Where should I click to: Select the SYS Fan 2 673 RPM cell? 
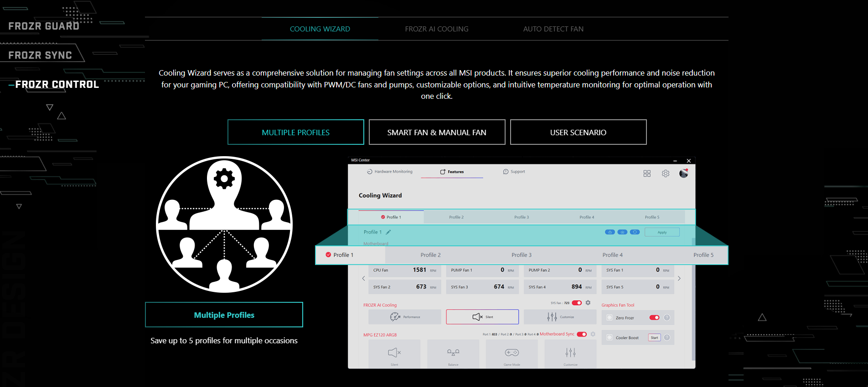405,287
